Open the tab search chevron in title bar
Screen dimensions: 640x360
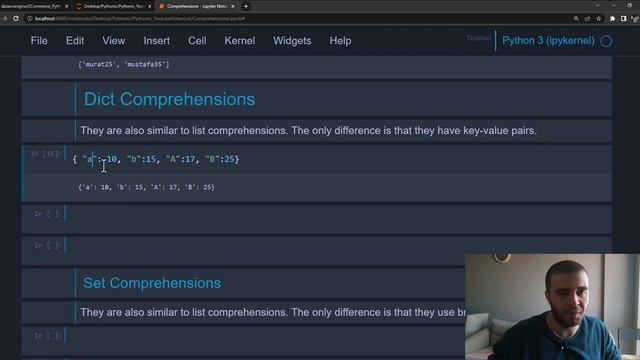[x=598, y=6]
